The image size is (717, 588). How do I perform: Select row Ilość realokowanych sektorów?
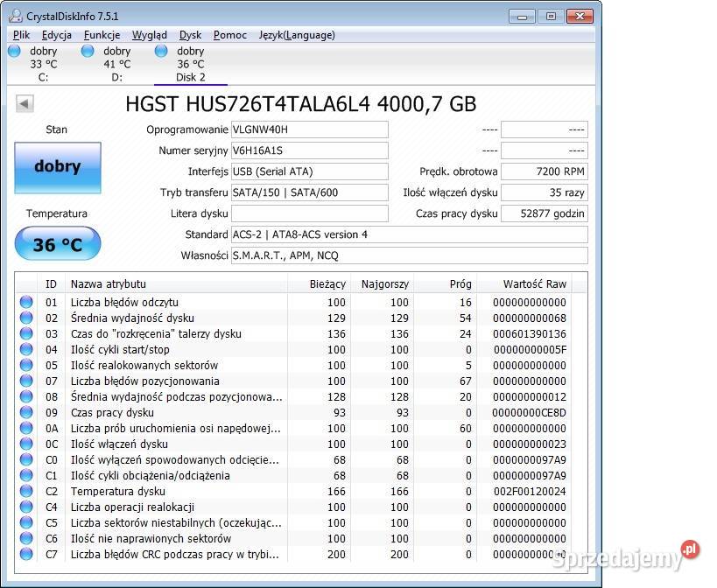tap(294, 365)
